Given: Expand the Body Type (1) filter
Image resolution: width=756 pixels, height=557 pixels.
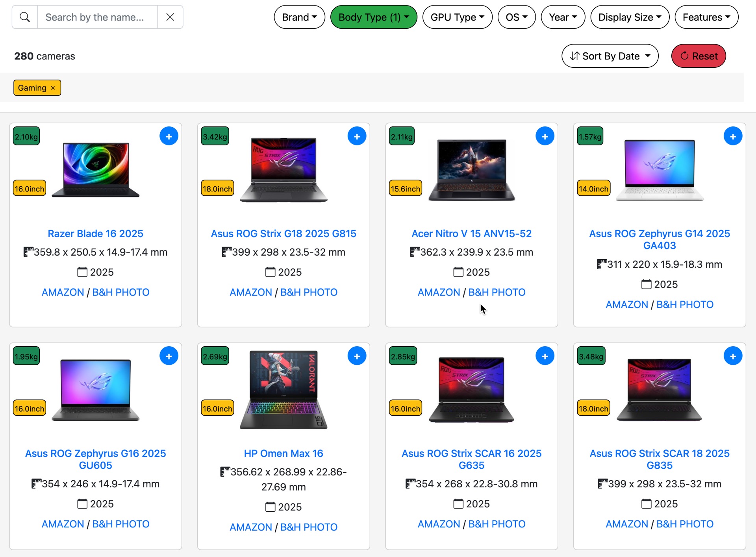Looking at the screenshot, I should [373, 17].
